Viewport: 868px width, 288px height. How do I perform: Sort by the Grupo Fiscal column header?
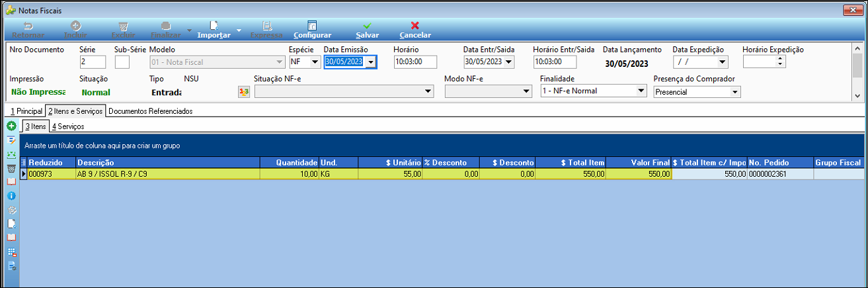pos(838,162)
